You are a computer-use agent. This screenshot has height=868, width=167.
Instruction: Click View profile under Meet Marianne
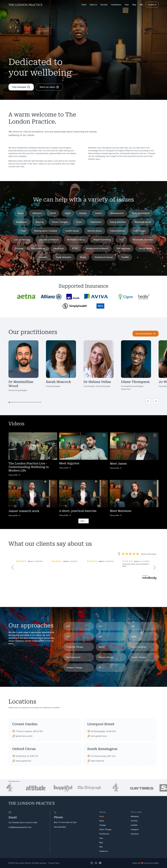point(116,515)
